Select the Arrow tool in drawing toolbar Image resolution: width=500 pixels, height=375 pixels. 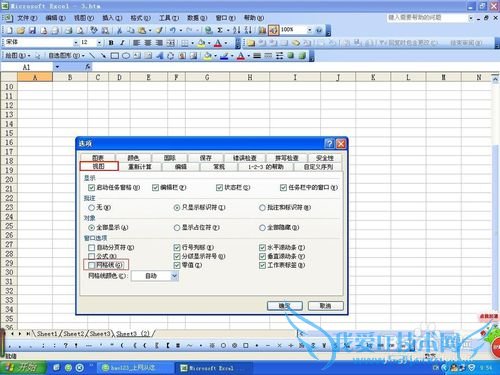pos(103,56)
